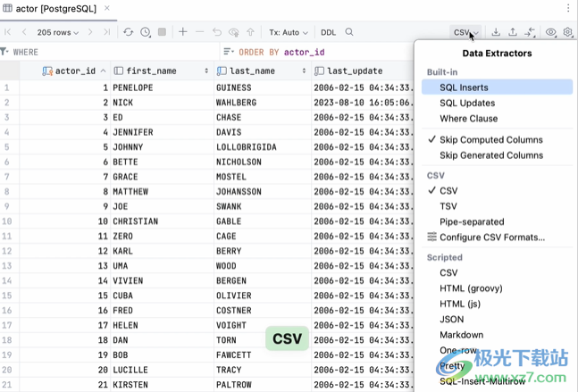Go to previous page arrow
This screenshot has width=578, height=392.
(x=24, y=32)
